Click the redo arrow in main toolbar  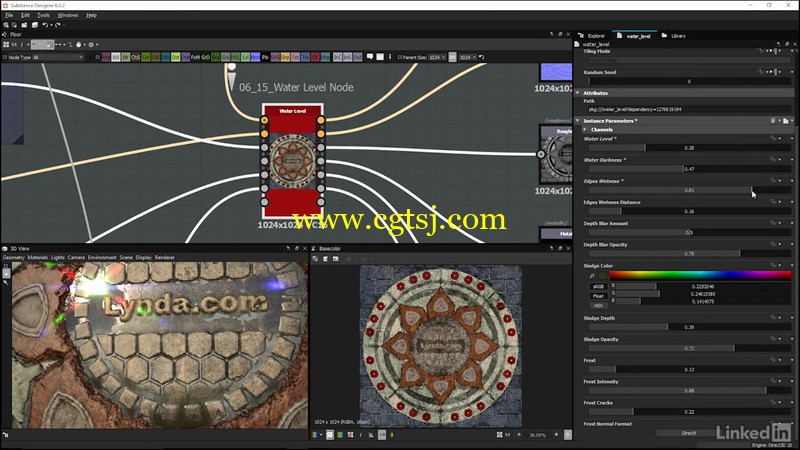pos(58,24)
